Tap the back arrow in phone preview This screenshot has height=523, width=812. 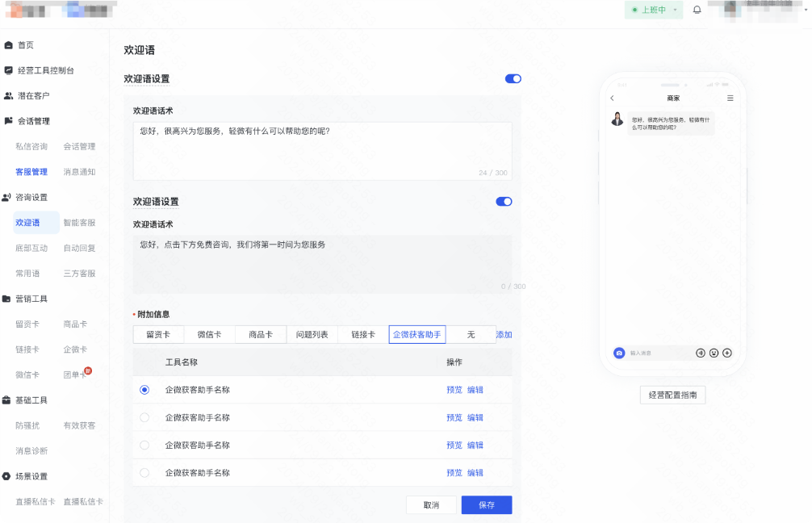(612, 98)
